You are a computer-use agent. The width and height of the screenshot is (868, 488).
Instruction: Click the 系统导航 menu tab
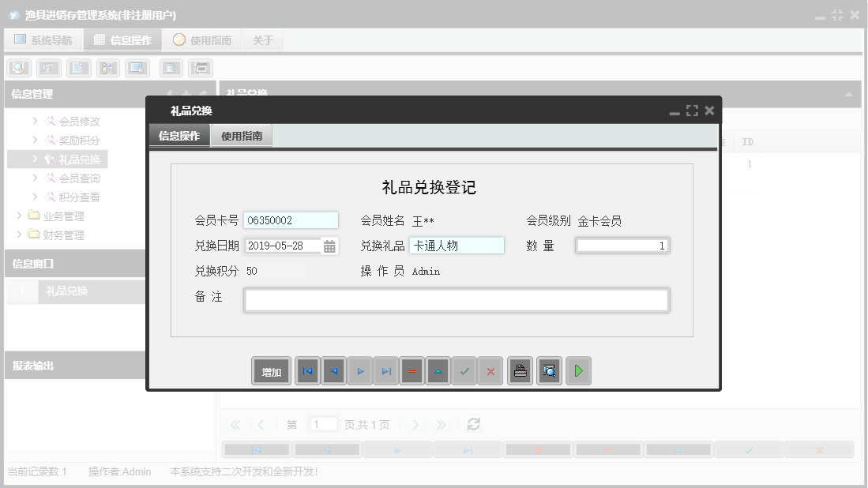(x=43, y=39)
